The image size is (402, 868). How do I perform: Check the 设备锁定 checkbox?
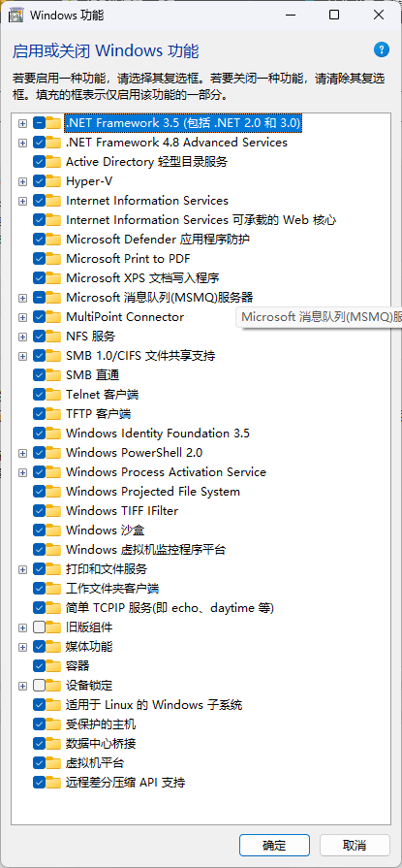click(x=40, y=686)
